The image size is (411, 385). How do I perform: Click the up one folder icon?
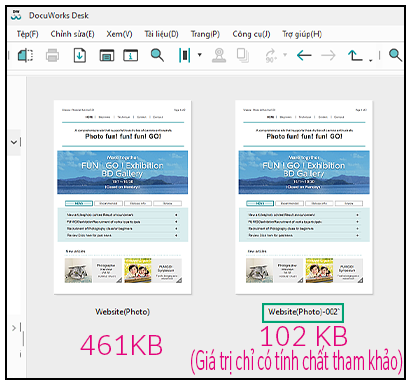[x=355, y=55]
